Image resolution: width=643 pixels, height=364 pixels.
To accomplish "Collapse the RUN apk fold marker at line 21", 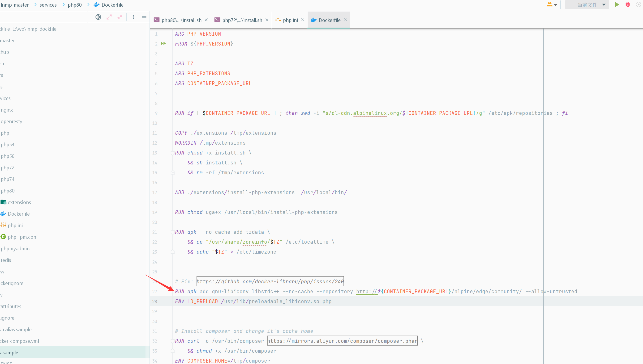I will tap(172, 232).
